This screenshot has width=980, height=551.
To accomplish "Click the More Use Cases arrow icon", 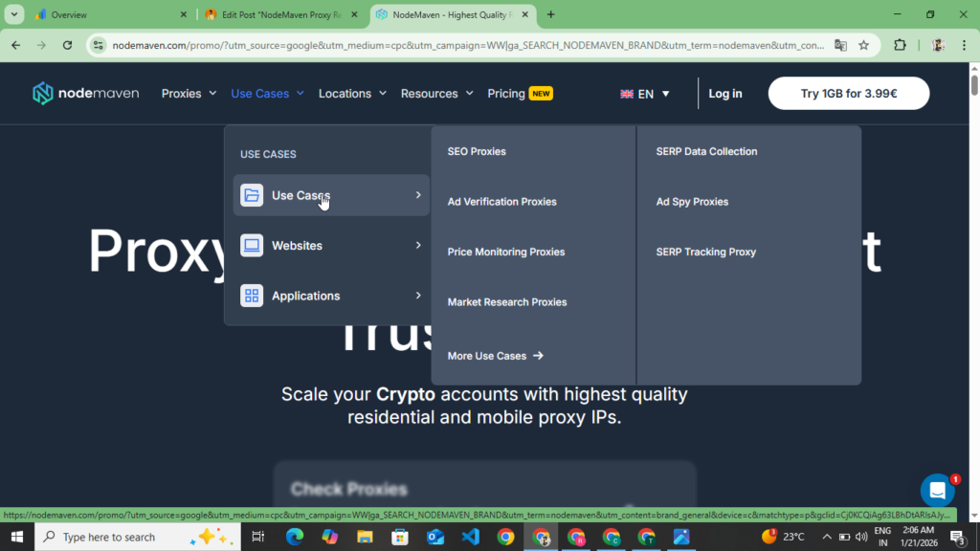I will point(539,355).
